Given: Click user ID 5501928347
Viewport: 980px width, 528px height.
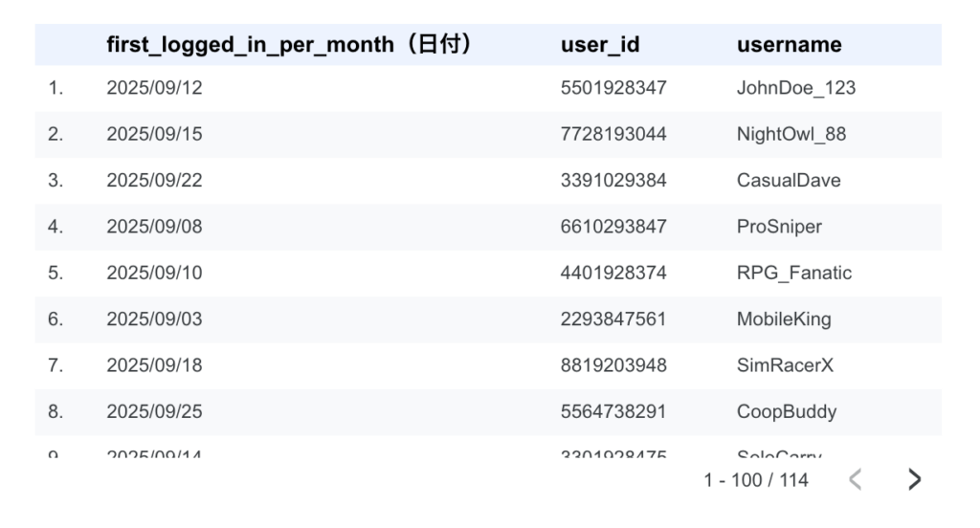Looking at the screenshot, I should (x=612, y=89).
